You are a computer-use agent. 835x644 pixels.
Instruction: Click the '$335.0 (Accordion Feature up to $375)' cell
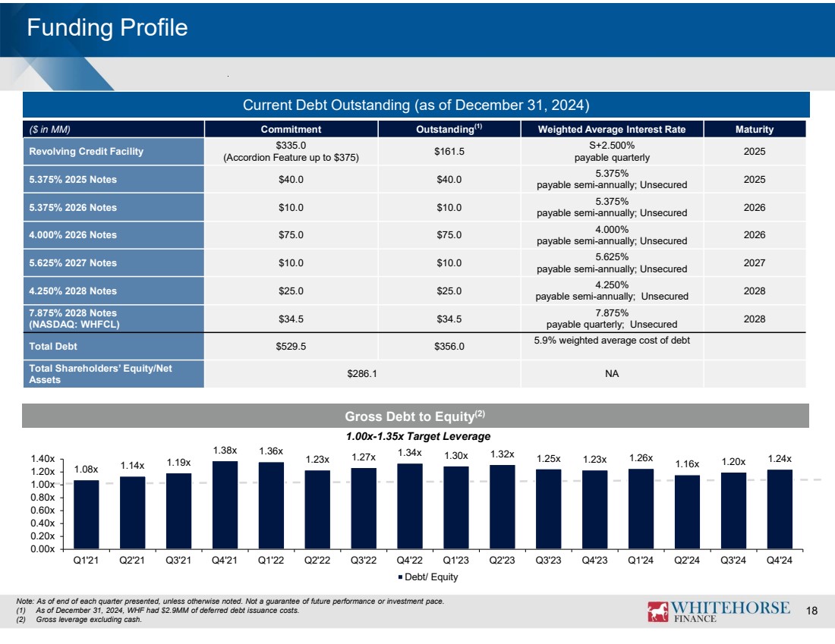point(291,151)
